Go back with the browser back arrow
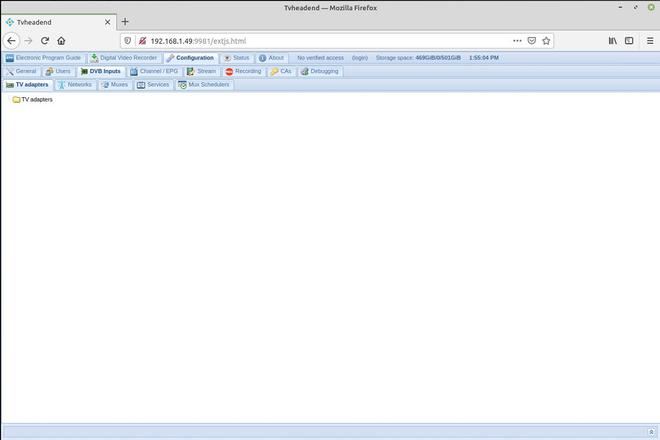The width and height of the screenshot is (660, 440). tap(11, 41)
